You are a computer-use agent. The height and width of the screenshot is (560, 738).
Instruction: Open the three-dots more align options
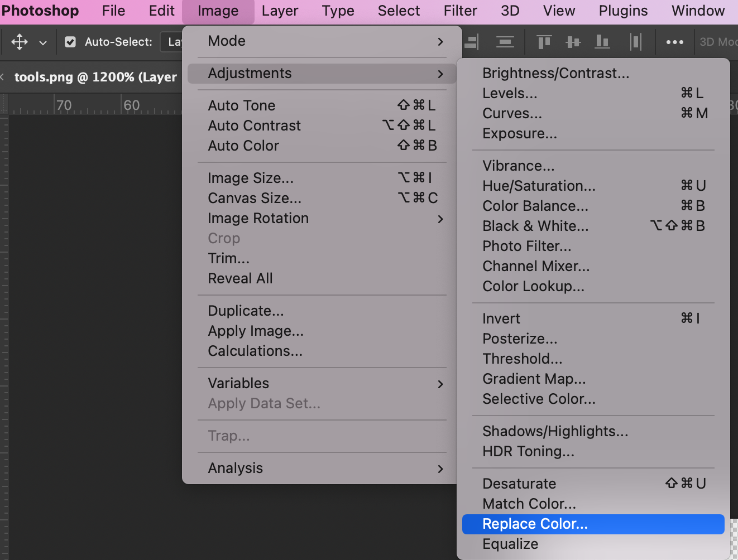(674, 42)
